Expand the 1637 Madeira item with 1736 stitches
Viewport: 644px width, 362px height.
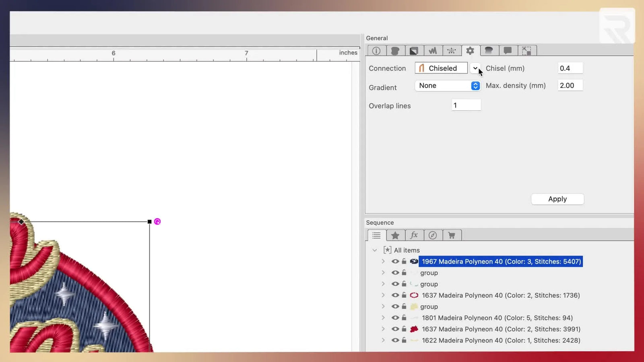tap(383, 295)
